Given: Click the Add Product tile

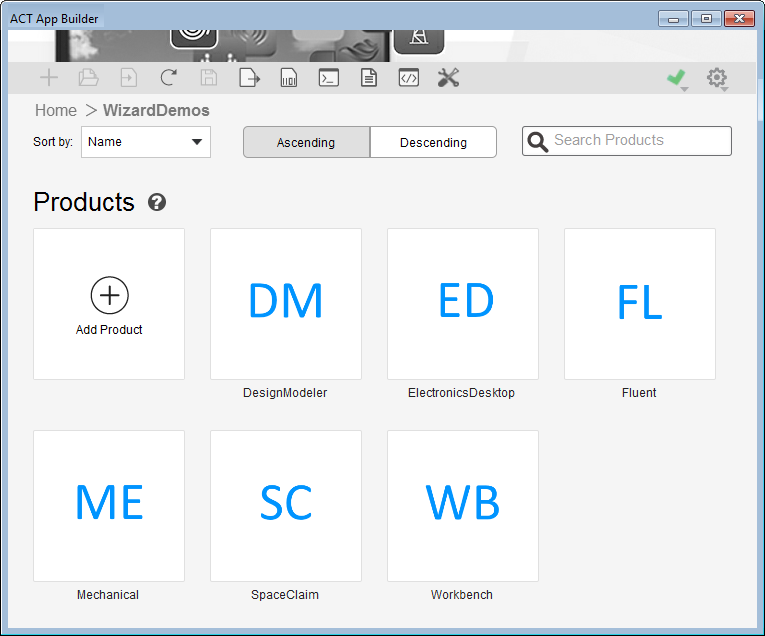Looking at the screenshot, I should point(109,304).
